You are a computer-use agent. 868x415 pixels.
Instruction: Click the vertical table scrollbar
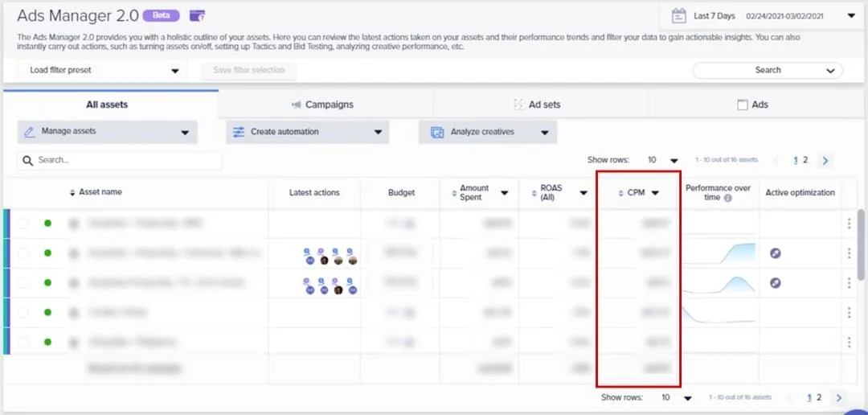pyautogui.click(x=861, y=244)
